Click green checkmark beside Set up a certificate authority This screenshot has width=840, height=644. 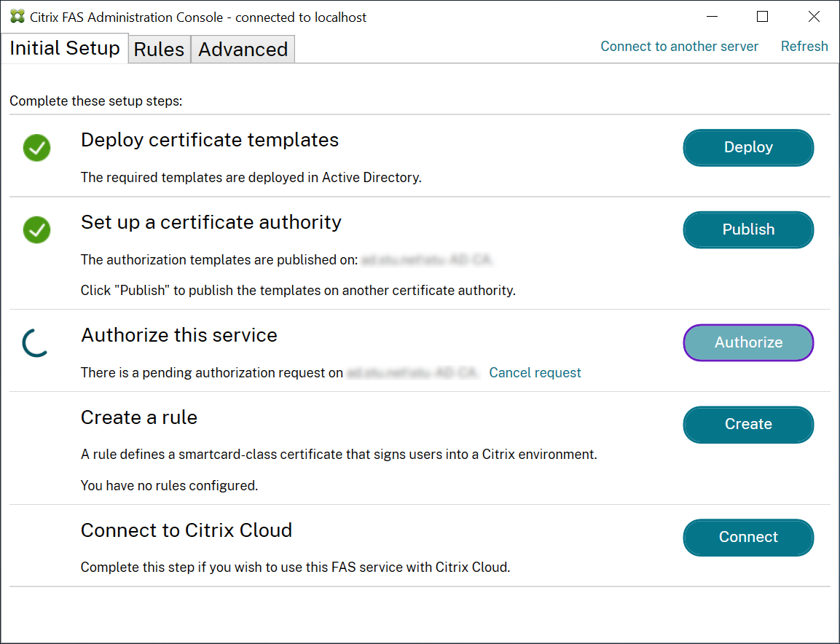coord(36,229)
